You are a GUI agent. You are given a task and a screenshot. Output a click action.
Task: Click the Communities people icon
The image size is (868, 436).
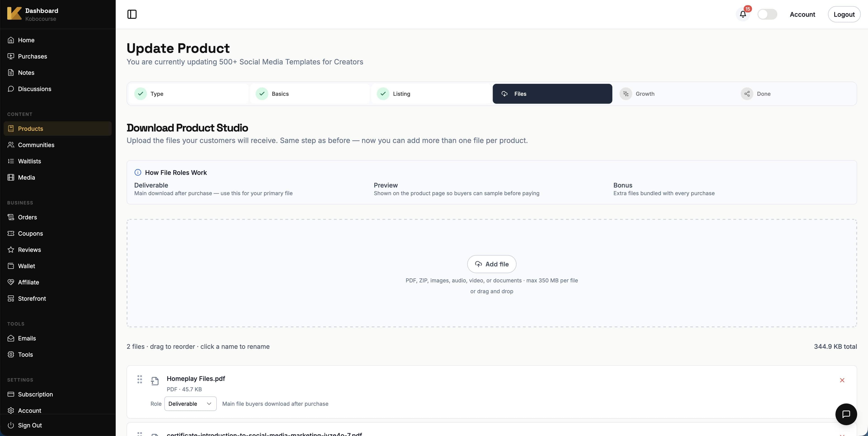11,145
